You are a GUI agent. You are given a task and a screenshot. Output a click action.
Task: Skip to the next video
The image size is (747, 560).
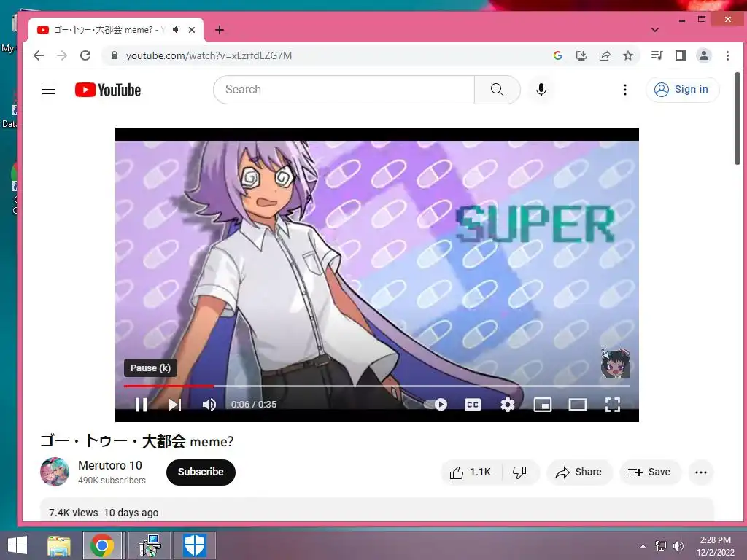pos(175,404)
